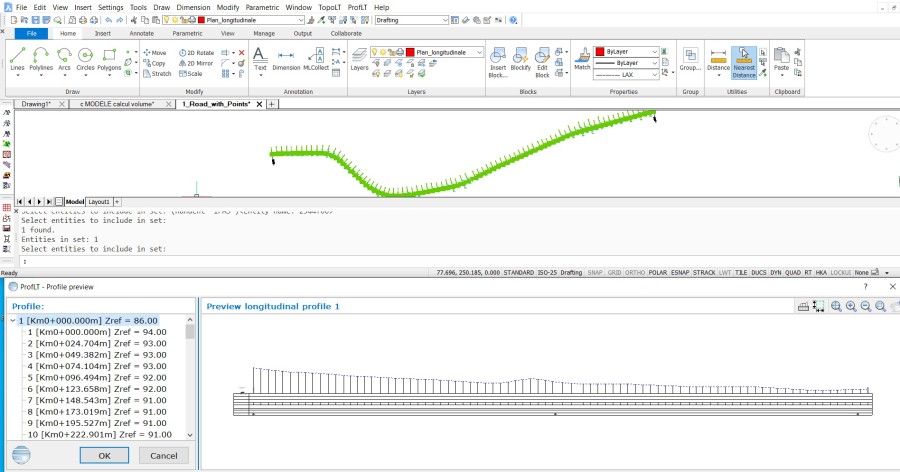The image size is (900, 472).
Task: Open ByLayer color dropdown in Properties
Action: (654, 52)
